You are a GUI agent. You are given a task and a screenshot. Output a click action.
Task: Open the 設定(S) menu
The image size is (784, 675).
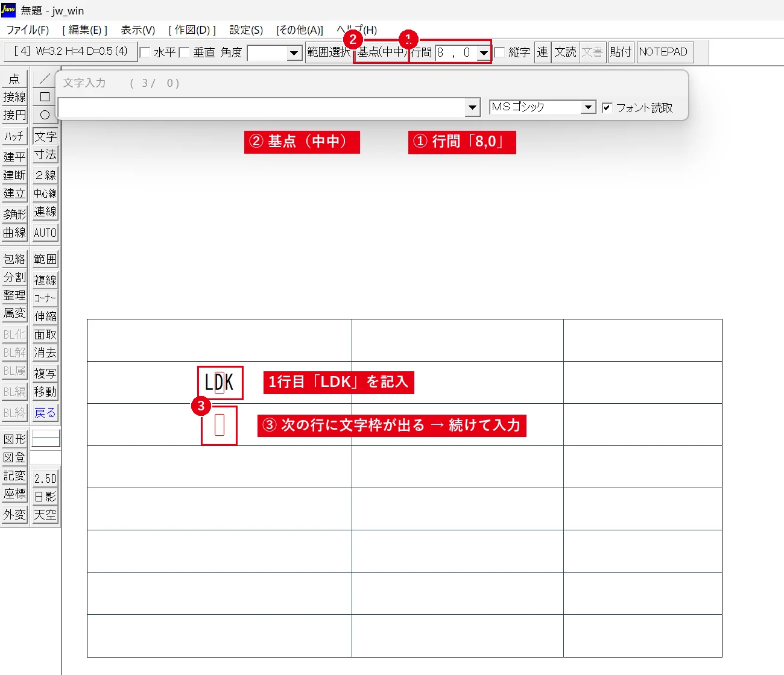click(246, 30)
